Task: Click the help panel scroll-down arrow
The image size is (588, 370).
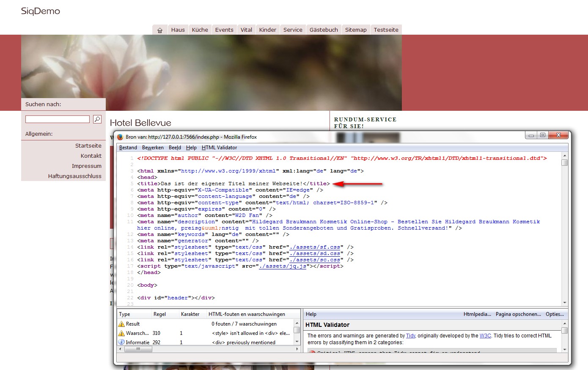Action: 565,349
